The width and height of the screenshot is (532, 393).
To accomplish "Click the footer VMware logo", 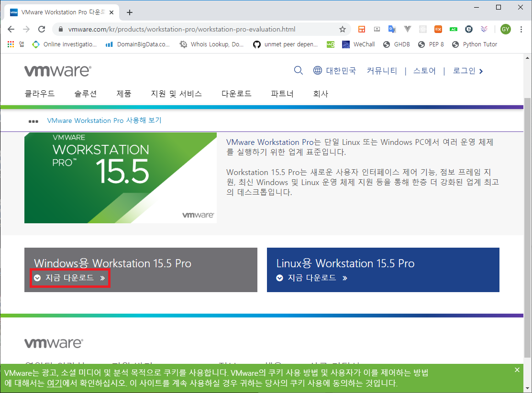I will [x=54, y=343].
